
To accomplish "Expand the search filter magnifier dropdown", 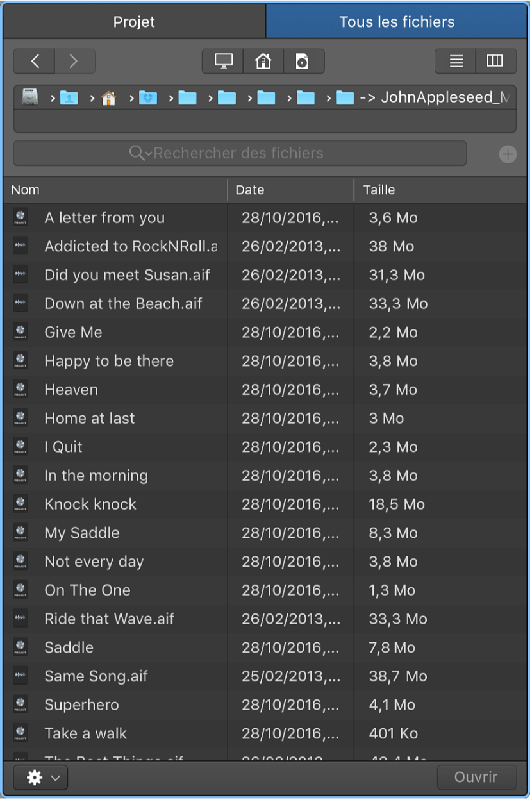I will (x=140, y=153).
